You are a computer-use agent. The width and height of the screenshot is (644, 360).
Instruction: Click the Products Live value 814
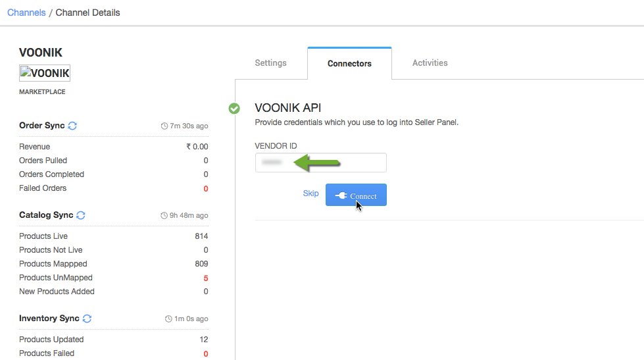pos(201,236)
